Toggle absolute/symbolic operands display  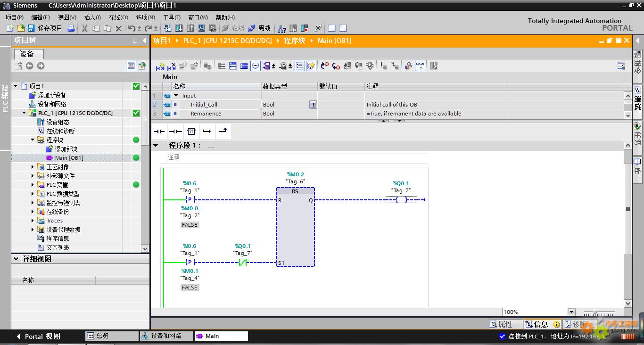click(267, 66)
